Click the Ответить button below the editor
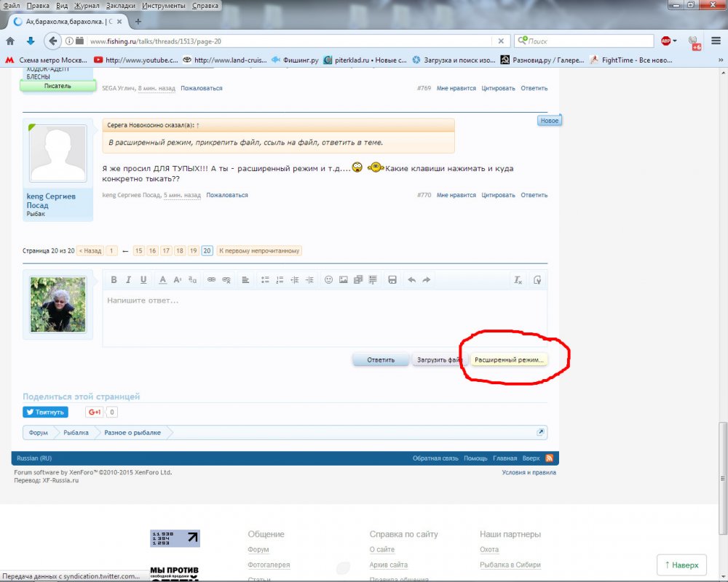 point(380,359)
